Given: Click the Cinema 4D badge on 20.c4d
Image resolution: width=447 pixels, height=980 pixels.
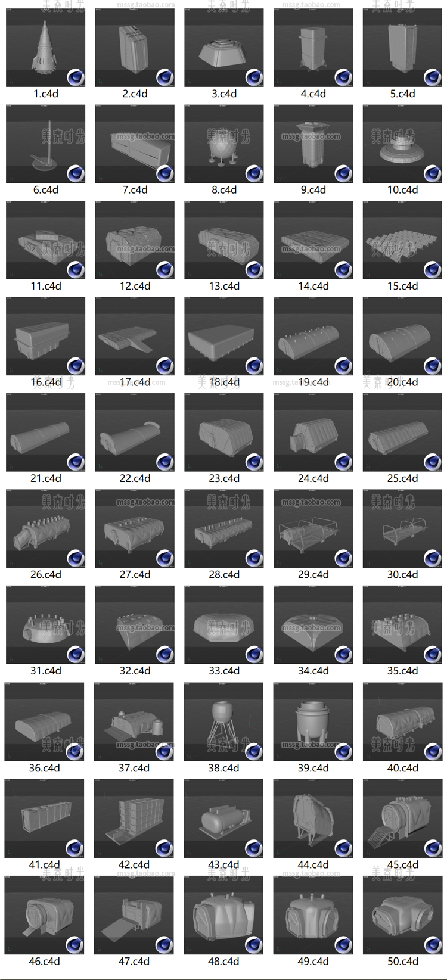Looking at the screenshot, I should pos(433,366).
